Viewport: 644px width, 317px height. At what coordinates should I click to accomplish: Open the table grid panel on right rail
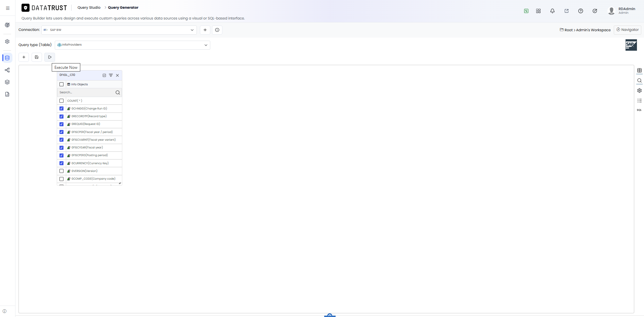coord(639,71)
